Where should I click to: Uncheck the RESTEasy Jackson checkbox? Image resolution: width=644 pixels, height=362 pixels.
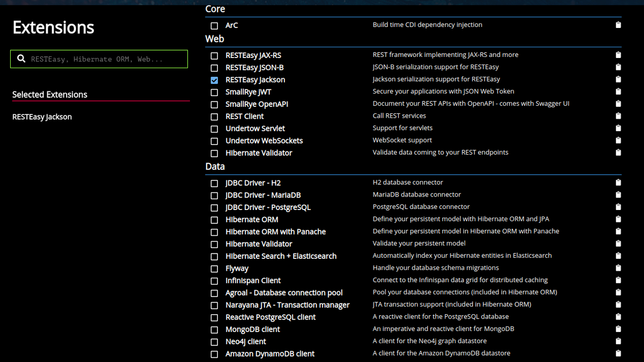[x=214, y=80]
